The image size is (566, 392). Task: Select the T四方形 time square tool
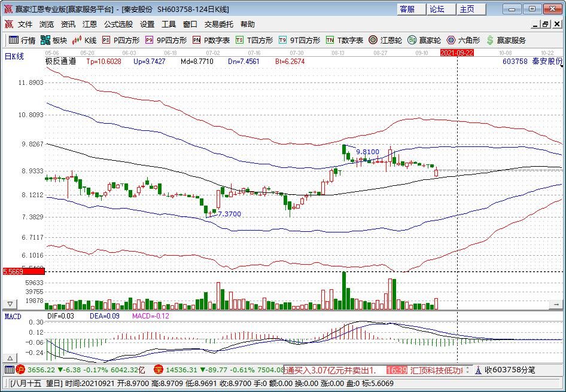[x=254, y=40]
